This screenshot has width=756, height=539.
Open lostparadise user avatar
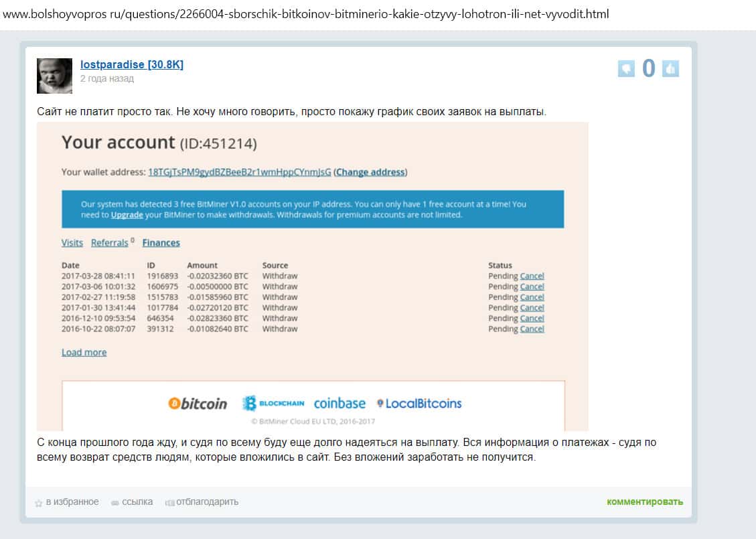54,76
